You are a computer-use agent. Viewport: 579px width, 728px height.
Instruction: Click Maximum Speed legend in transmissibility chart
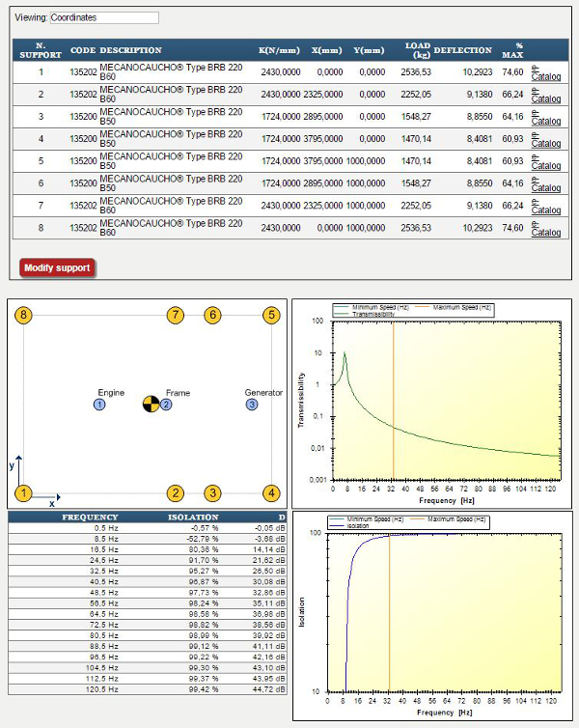[453, 307]
